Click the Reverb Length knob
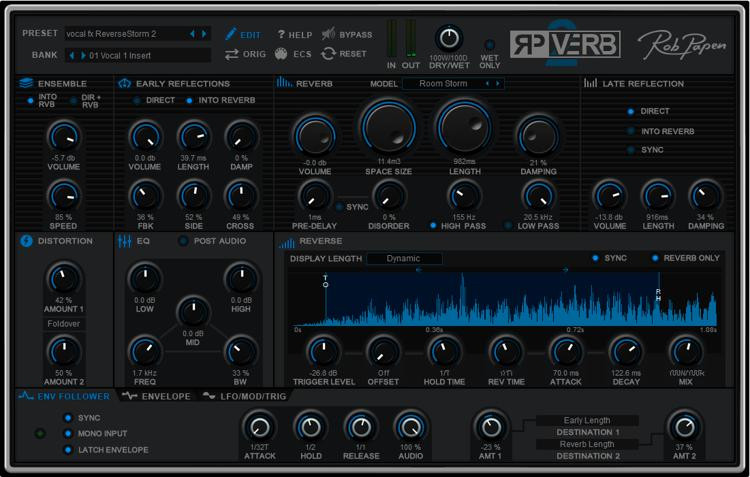 click(464, 127)
